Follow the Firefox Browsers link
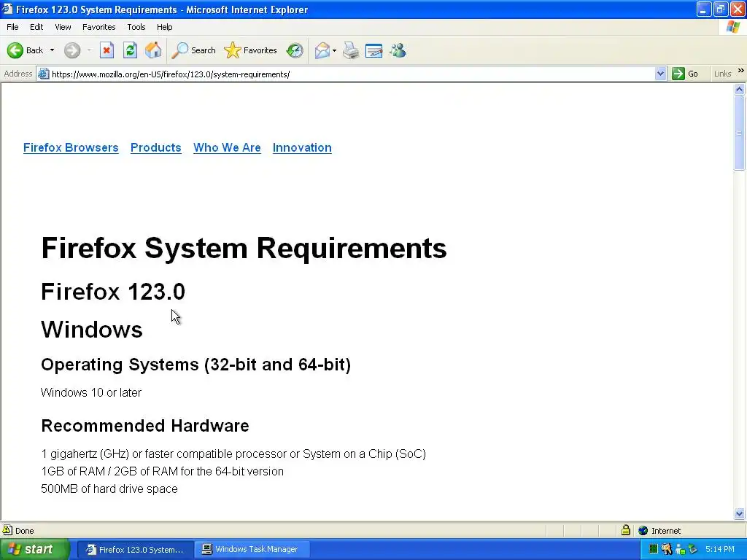The image size is (747, 560). pos(71,147)
